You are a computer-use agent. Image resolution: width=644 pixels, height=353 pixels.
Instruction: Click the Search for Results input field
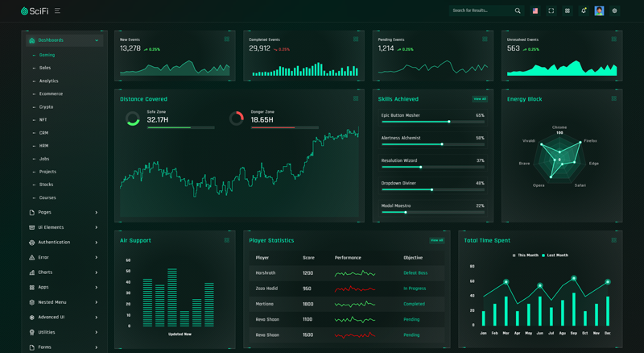pyautogui.click(x=482, y=10)
